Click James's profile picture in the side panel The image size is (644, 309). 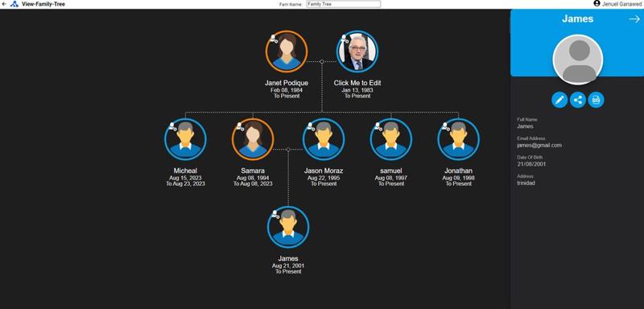[x=578, y=60]
